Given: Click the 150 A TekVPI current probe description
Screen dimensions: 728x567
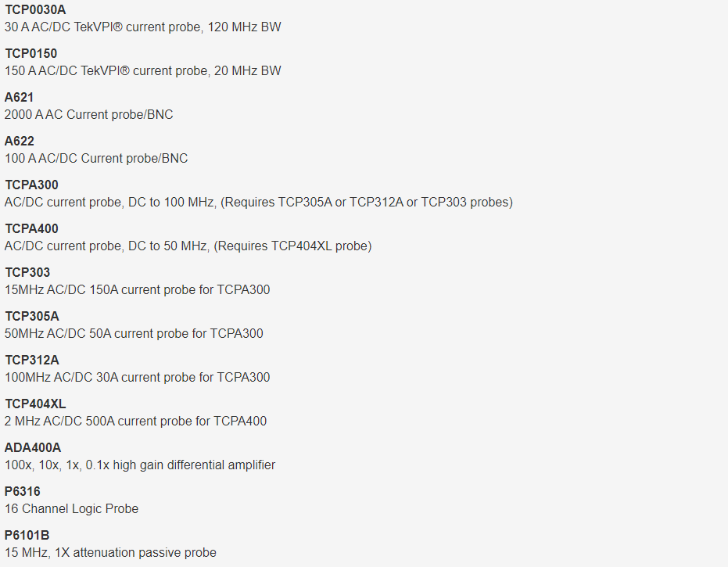Looking at the screenshot, I should pyautogui.click(x=143, y=71).
